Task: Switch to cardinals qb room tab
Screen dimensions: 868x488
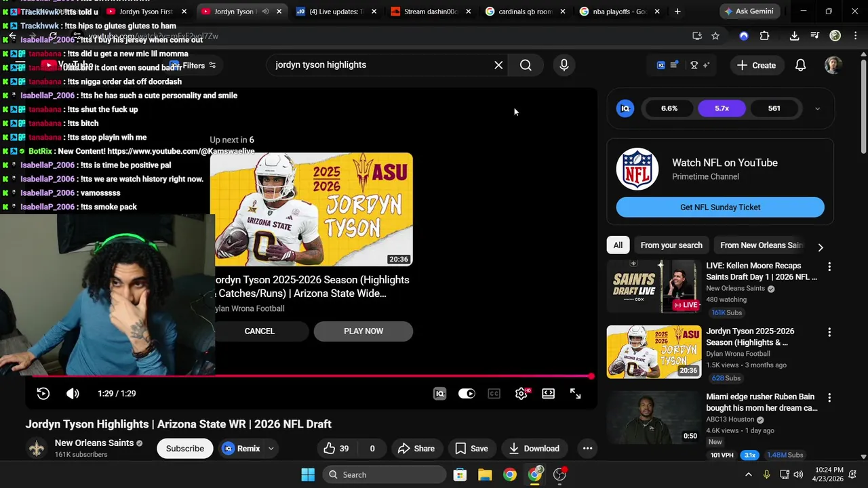Action: tap(526, 12)
